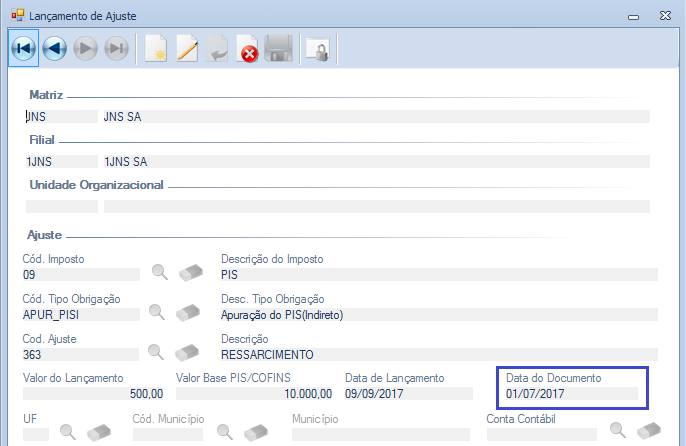Click empty Unidade Organizacional description field
686x446 pixels.
click(376, 207)
